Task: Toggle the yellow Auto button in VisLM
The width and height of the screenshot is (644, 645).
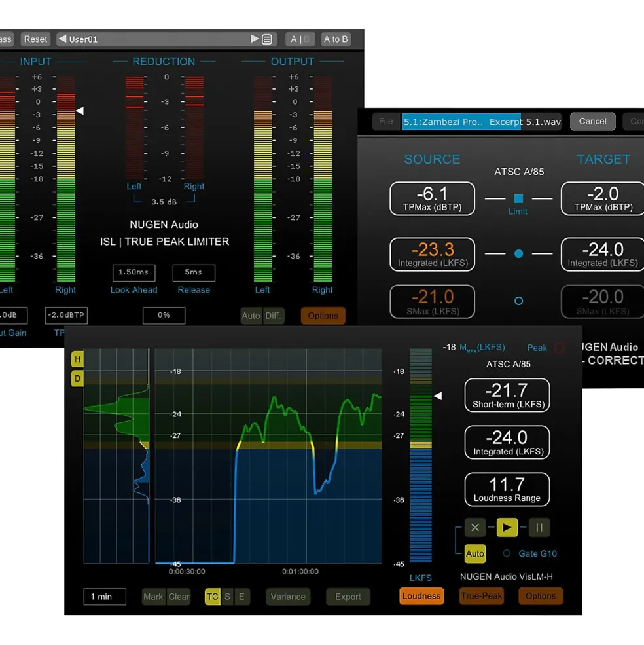Action: pyautogui.click(x=475, y=554)
